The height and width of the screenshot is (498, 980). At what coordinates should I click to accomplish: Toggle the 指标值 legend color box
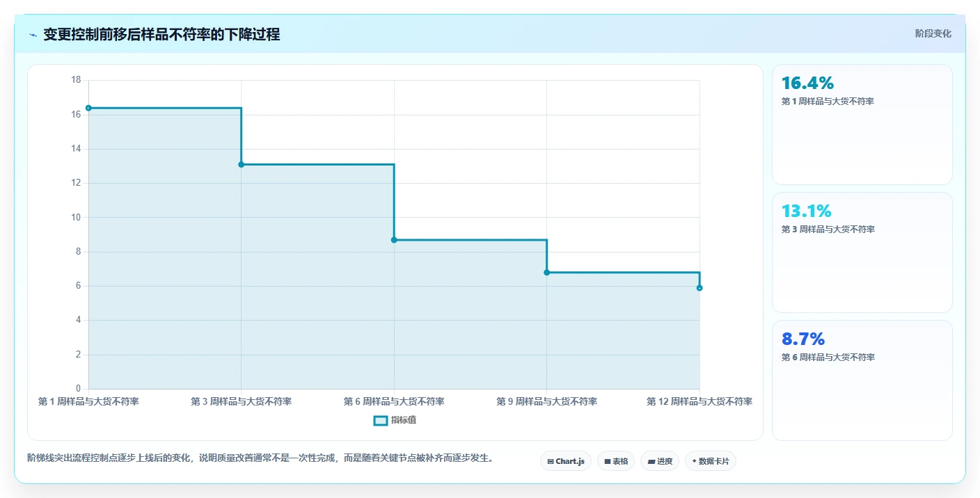pos(380,420)
